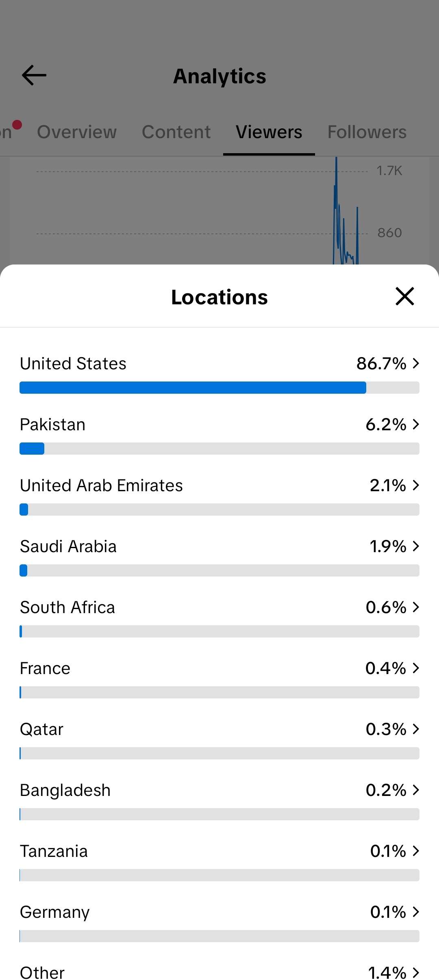Open South Africa details chevron

coord(415,607)
